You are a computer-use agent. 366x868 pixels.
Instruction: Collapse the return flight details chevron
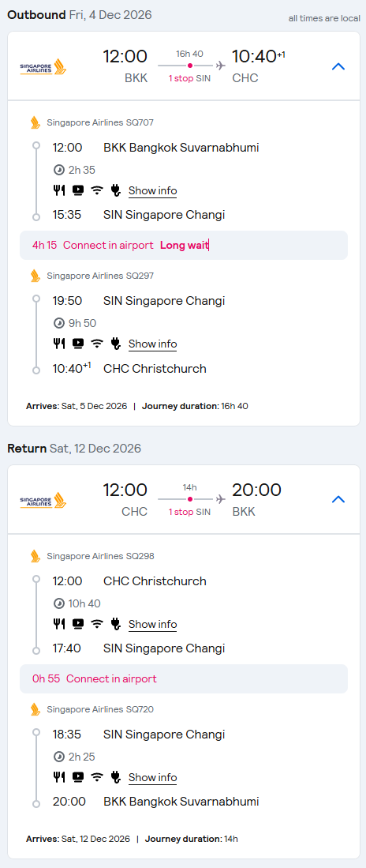click(x=338, y=499)
